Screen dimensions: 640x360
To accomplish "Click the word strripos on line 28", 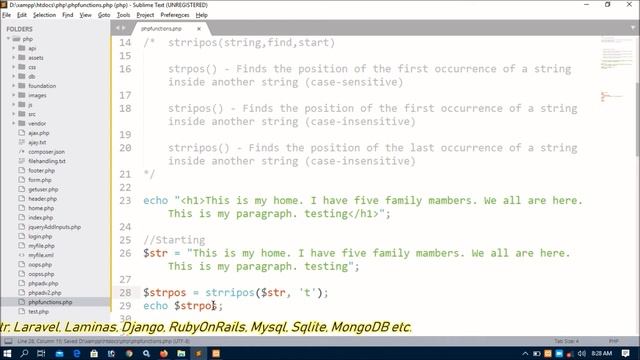I will coord(230,293).
